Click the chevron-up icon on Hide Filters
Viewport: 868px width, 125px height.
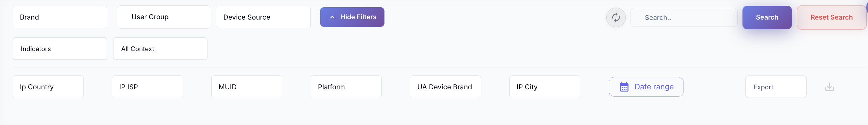click(x=332, y=17)
